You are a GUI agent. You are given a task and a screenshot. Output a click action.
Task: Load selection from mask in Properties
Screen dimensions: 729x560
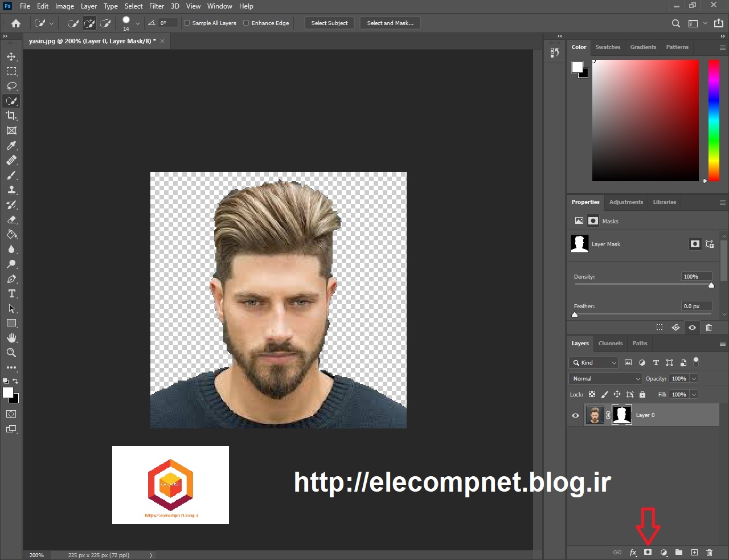(x=660, y=328)
